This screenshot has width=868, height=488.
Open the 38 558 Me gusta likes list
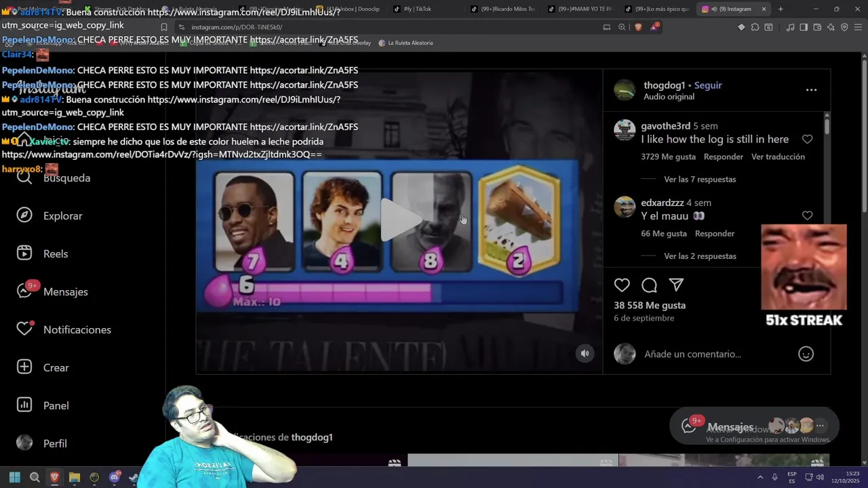point(650,305)
